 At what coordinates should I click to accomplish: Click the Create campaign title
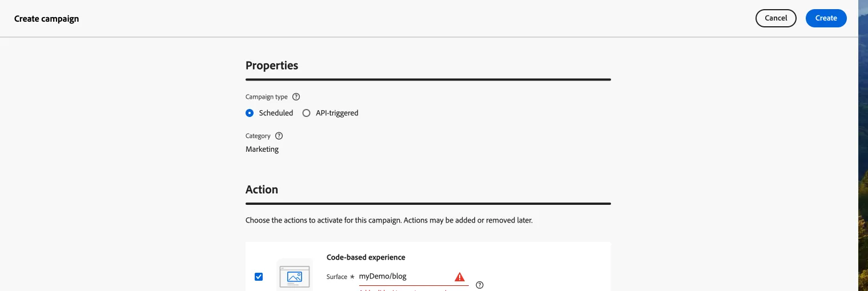click(x=47, y=18)
